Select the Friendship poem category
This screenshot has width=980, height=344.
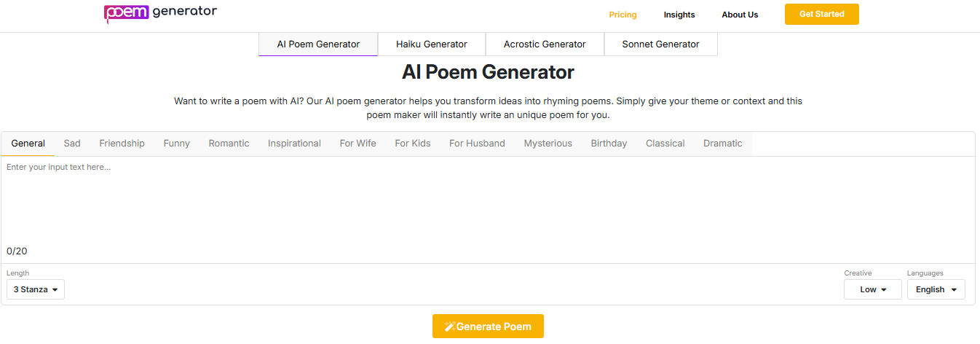coord(122,144)
